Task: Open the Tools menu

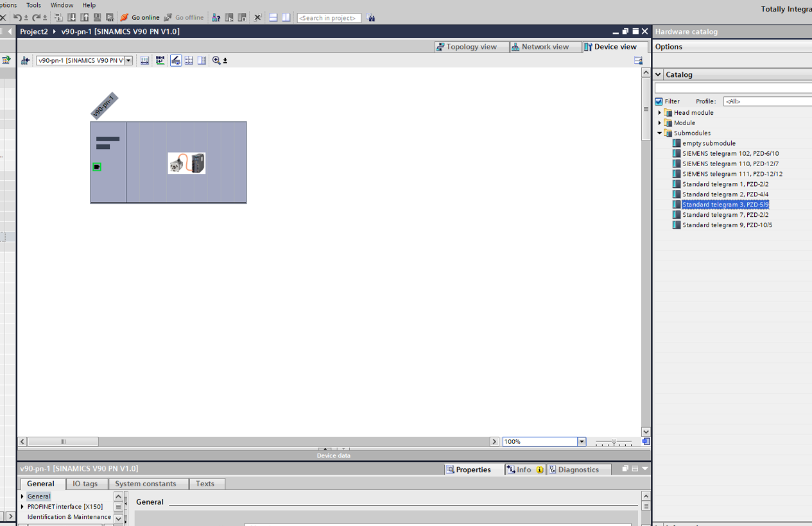Action: (x=33, y=5)
